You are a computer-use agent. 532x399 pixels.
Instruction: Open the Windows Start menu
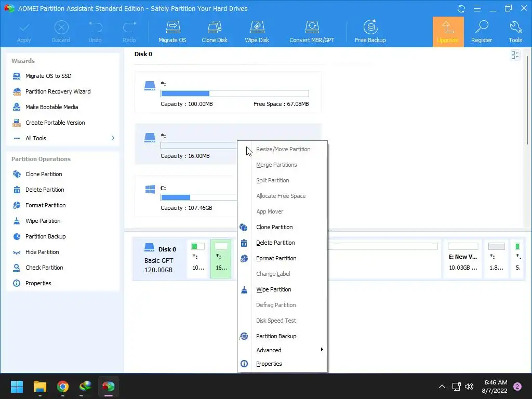[x=17, y=387]
